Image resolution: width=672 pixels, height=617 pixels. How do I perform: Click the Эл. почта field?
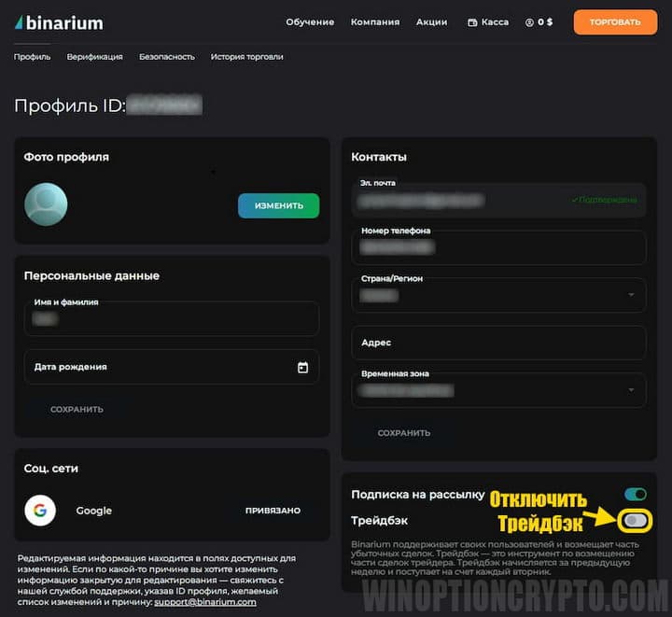tap(498, 200)
